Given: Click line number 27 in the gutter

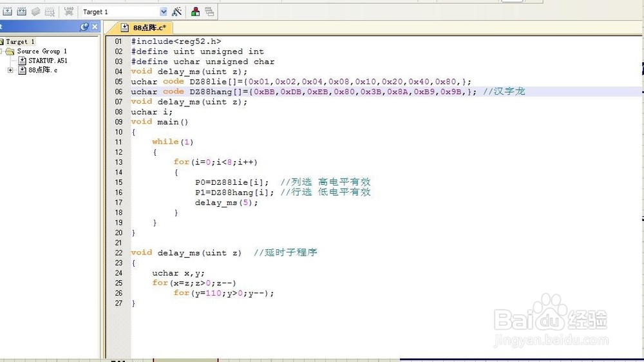Looking at the screenshot, I should (118, 303).
